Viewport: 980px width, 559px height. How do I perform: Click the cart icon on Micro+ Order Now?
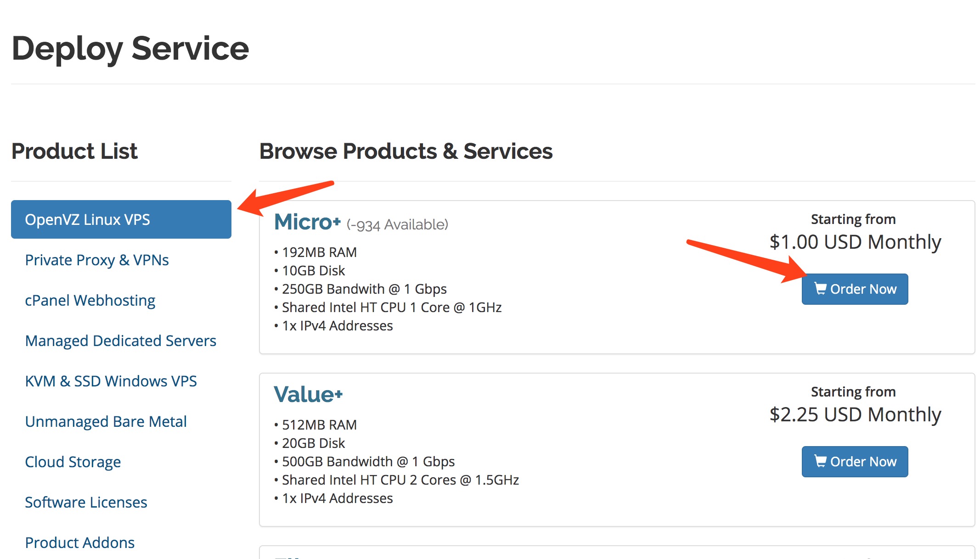pos(820,289)
